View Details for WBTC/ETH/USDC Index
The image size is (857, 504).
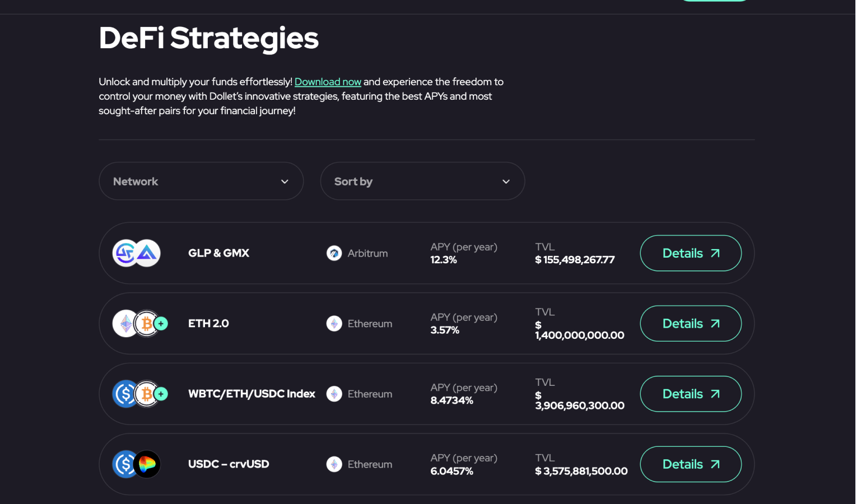pos(690,394)
